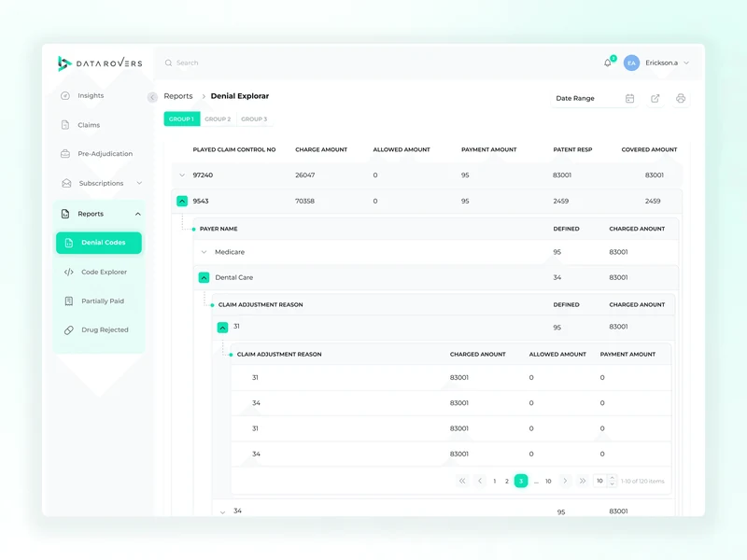Select Denial Codes report
Image resolution: width=747 pixels, height=560 pixels.
pyautogui.click(x=99, y=243)
